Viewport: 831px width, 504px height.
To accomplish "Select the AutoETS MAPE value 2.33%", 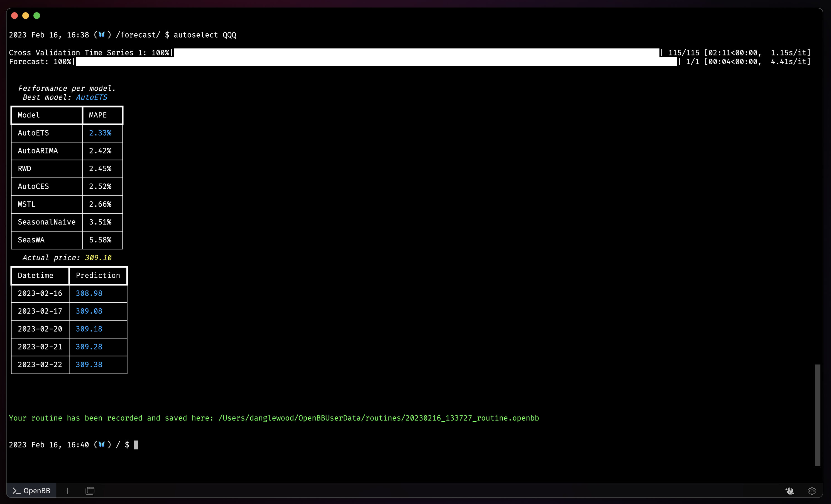I will coord(100,133).
